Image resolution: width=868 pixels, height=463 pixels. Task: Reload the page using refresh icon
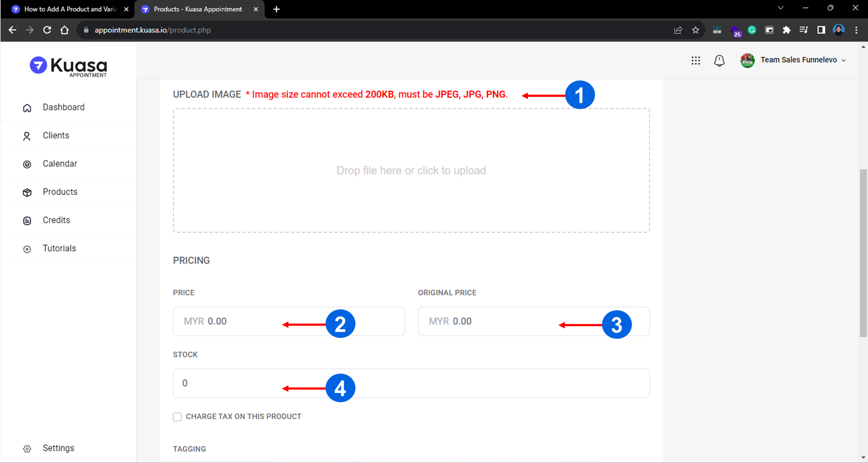coord(47,30)
